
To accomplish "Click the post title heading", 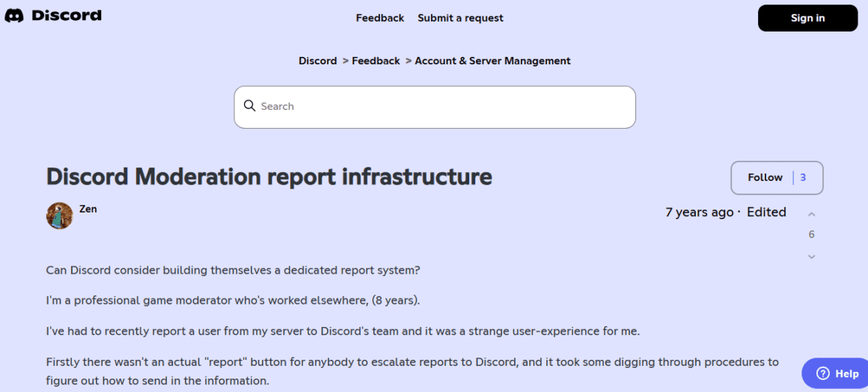I will click(x=269, y=177).
